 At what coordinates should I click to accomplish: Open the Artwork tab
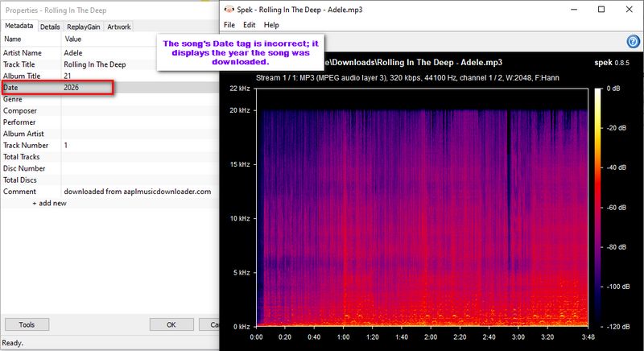(x=119, y=27)
